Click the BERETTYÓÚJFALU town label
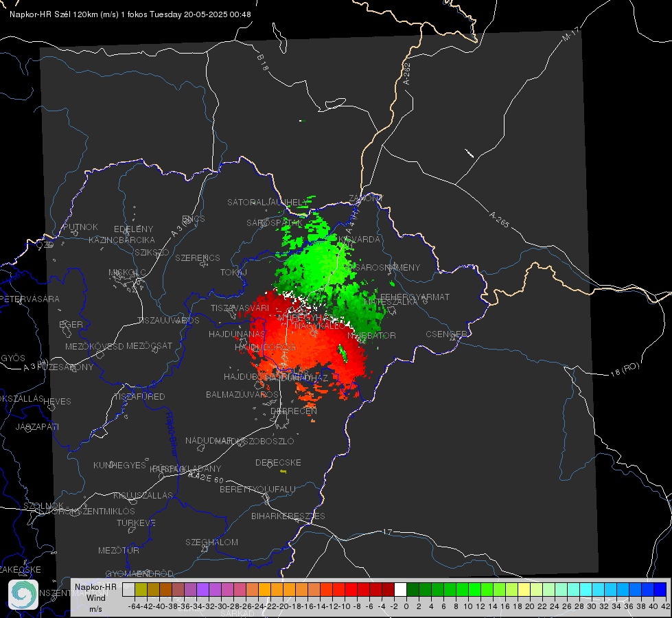This screenshot has width=672, height=618. (x=257, y=489)
